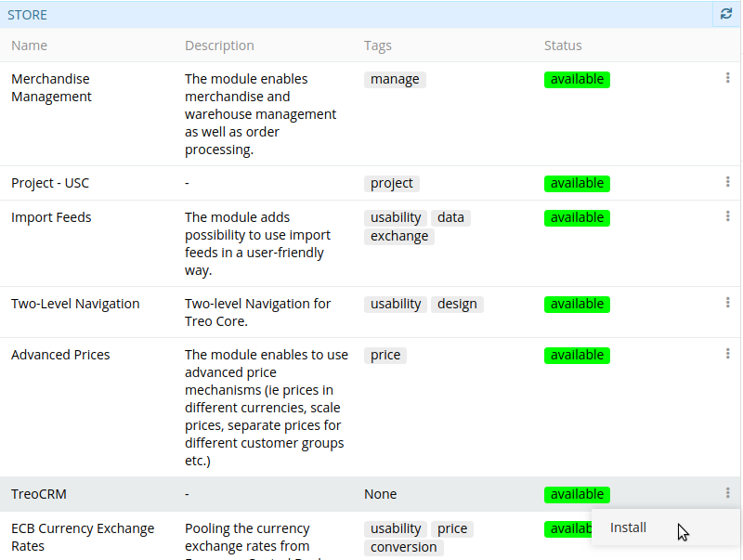Select the 'data' tag in Import Feeds
This screenshot has width=743, height=560.
click(x=450, y=218)
